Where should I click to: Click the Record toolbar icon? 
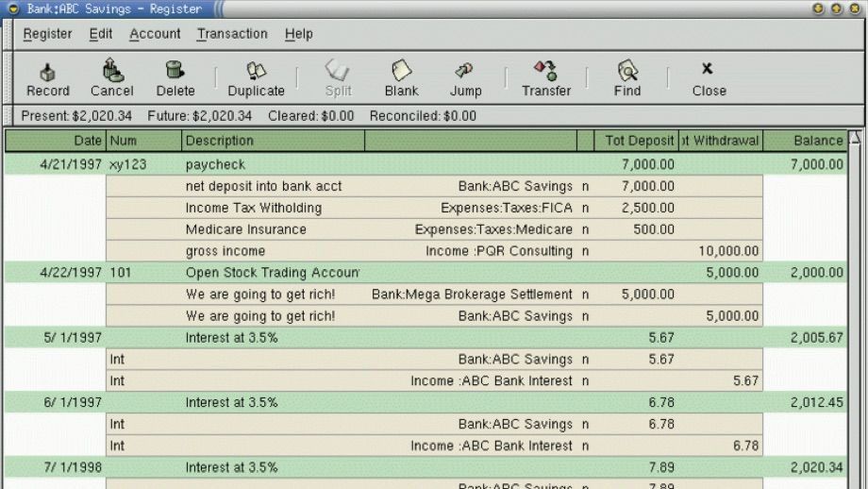(x=47, y=79)
